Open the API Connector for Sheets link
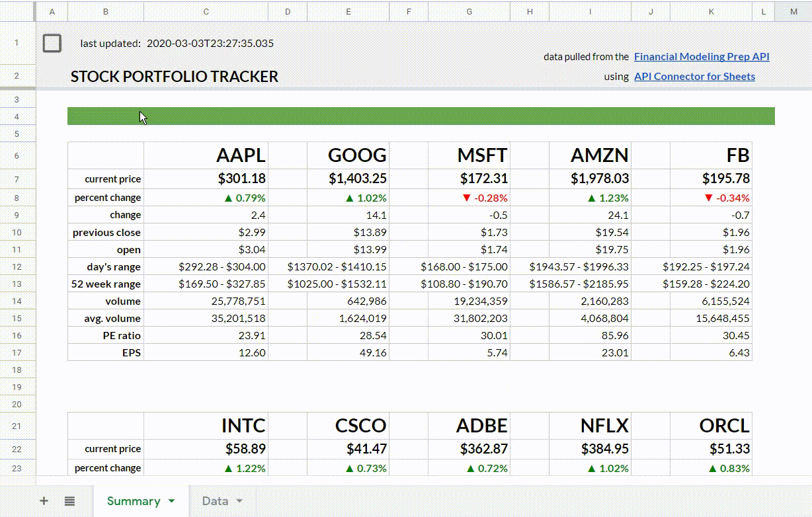 [694, 77]
